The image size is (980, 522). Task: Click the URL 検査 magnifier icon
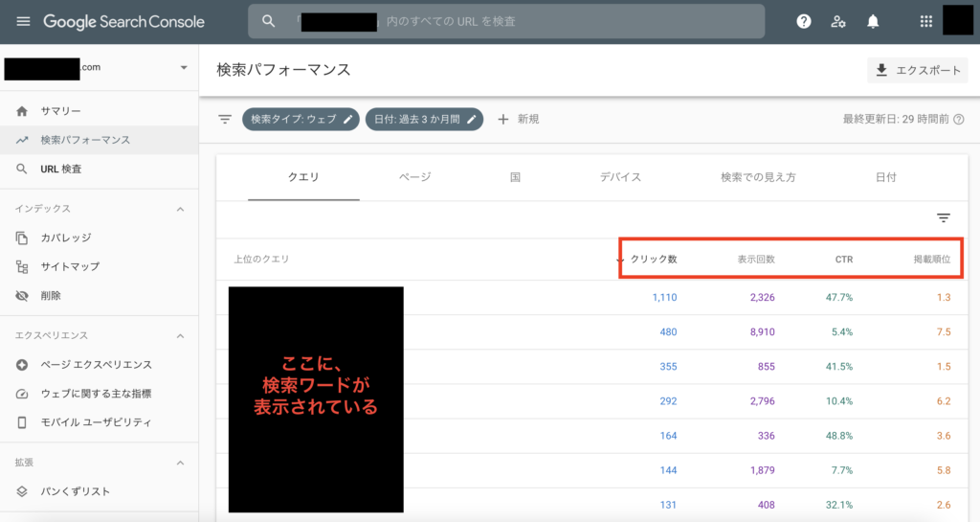click(22, 169)
